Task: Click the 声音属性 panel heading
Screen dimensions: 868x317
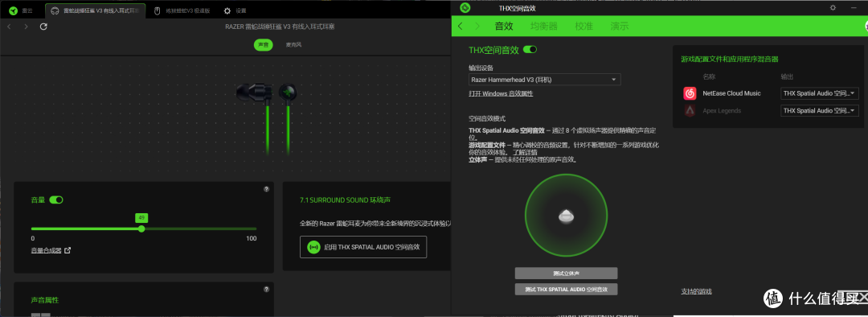Action: [x=45, y=300]
